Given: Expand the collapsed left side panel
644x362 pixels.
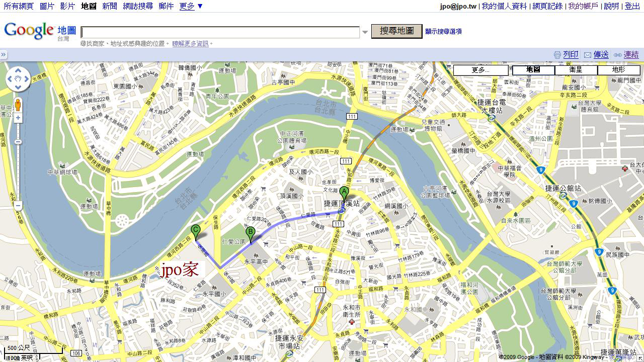Looking at the screenshot, I should (3, 55).
